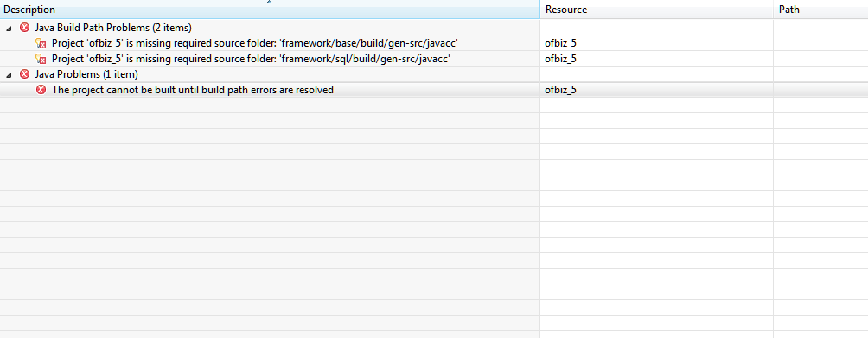Image resolution: width=868 pixels, height=338 pixels.
Task: Click ofbiz_5 resource for framework/sql error
Action: point(560,59)
